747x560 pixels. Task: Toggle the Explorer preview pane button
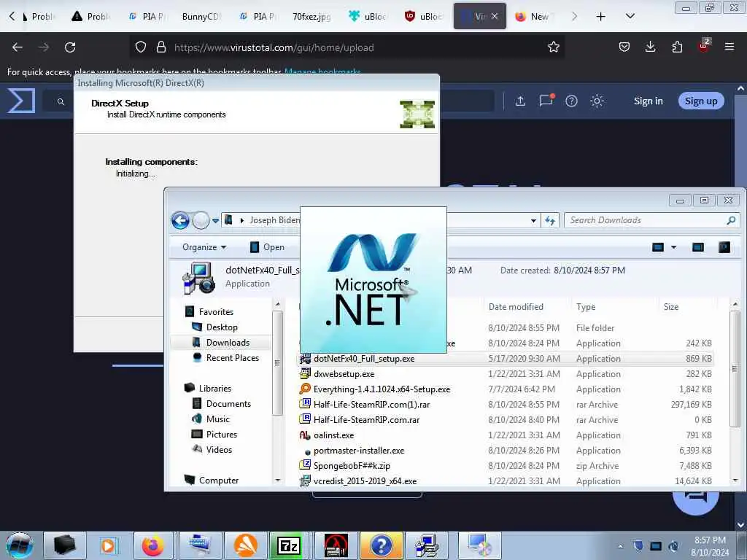pyautogui.click(x=698, y=247)
